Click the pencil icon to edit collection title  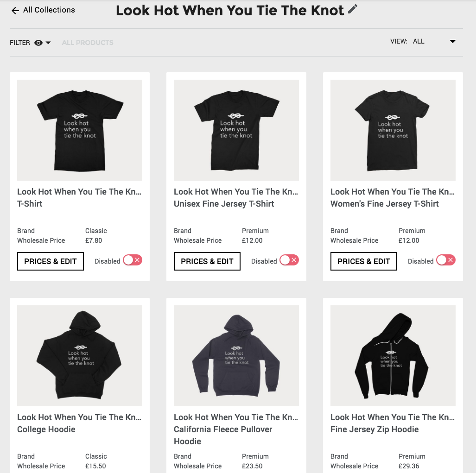353,9
